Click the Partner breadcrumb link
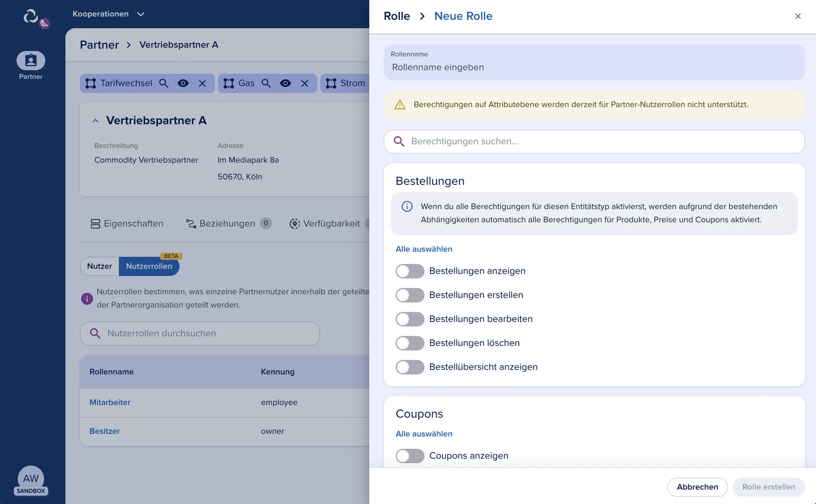Viewport: 816px width, 504px height. click(x=99, y=45)
